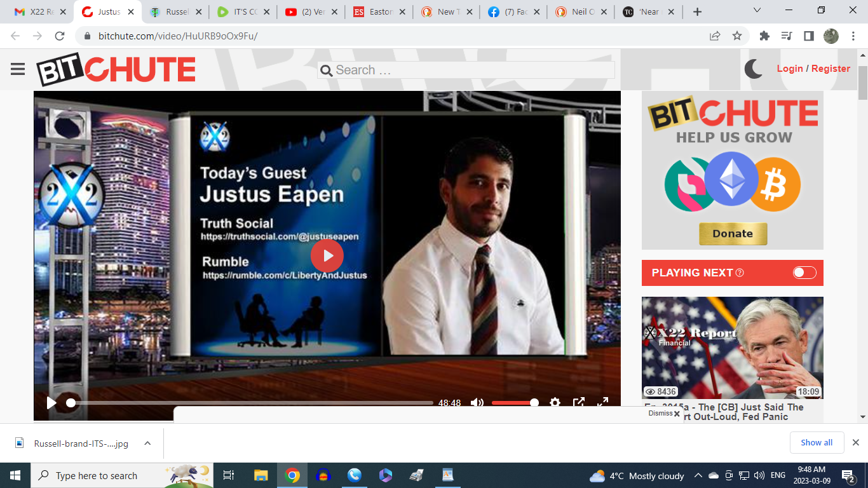Open the Chrome tab search dropdown
The image size is (868, 488).
click(x=757, y=11)
